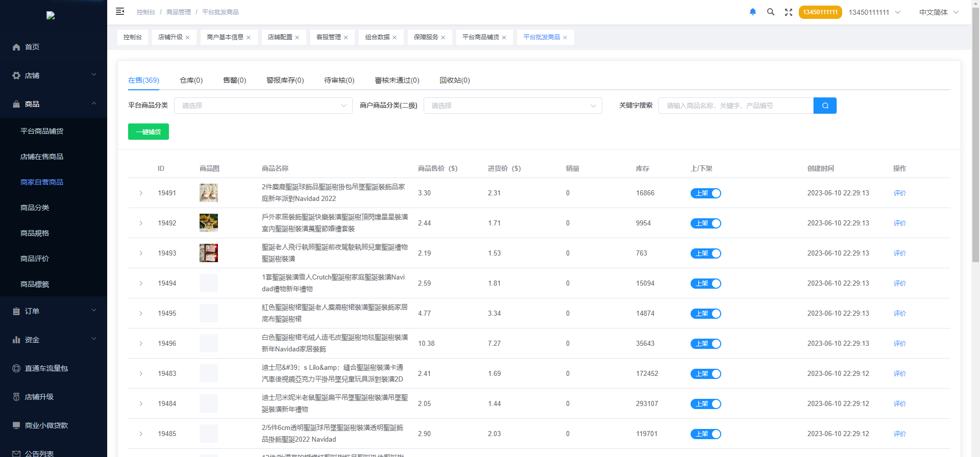This screenshot has width=980, height=457.
Task: Open 直通车流量包 from the sidebar
Action: point(46,368)
